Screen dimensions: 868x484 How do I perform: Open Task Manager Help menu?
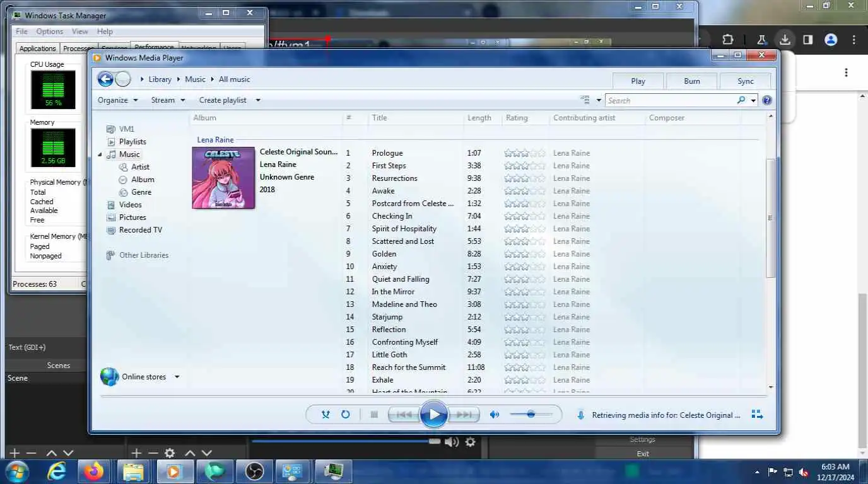click(x=105, y=32)
